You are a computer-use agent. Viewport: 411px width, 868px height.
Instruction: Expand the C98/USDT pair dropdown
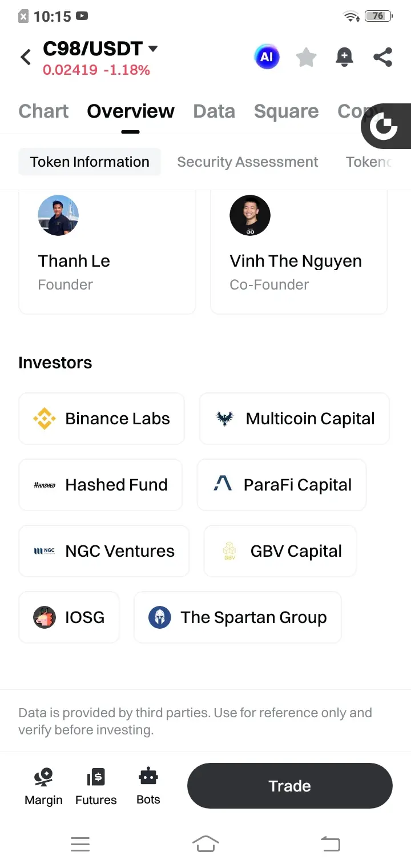(152, 49)
